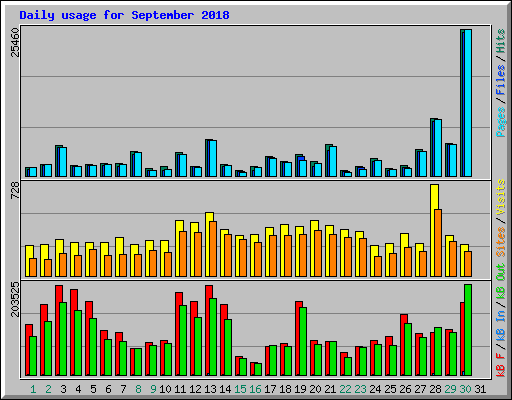Click the 203525 axis value
The image size is (512, 400).
click(15, 299)
